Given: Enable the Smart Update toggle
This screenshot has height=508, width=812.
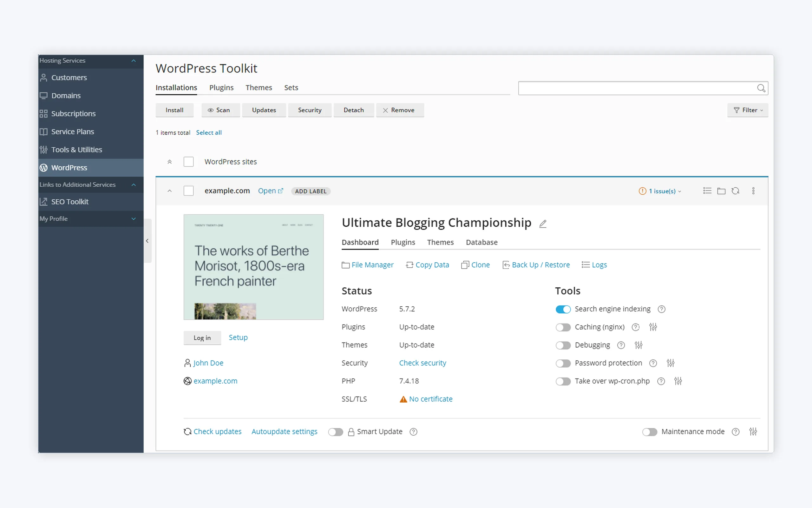Looking at the screenshot, I should click(x=336, y=432).
